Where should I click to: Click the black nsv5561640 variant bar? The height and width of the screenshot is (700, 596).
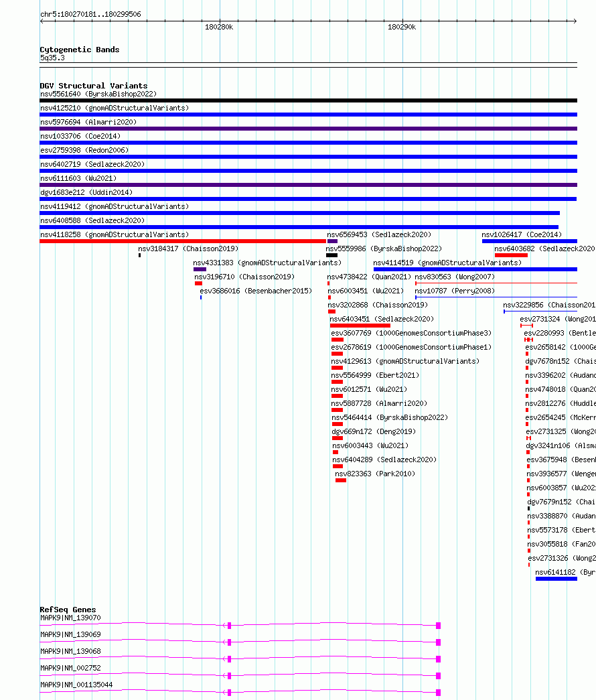(x=308, y=100)
